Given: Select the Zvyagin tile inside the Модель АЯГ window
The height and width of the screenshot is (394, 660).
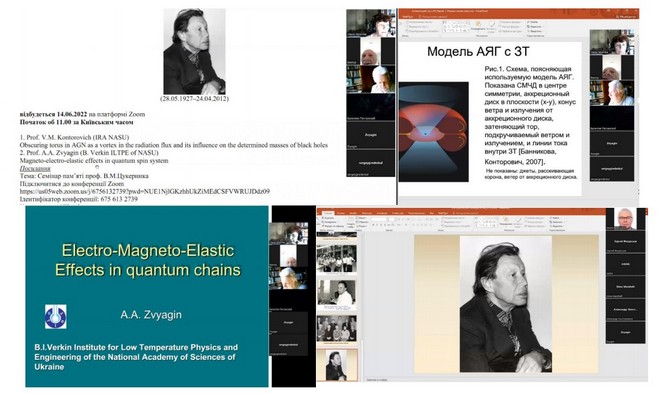Looking at the screenshot, I should 612,144.
